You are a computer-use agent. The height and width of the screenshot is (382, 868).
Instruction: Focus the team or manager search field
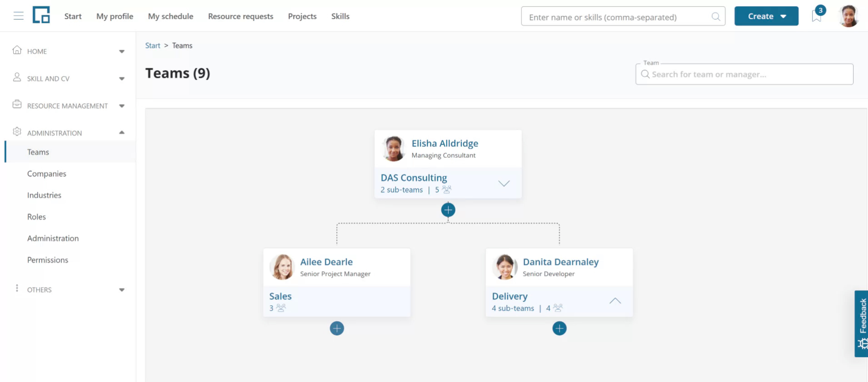(744, 74)
